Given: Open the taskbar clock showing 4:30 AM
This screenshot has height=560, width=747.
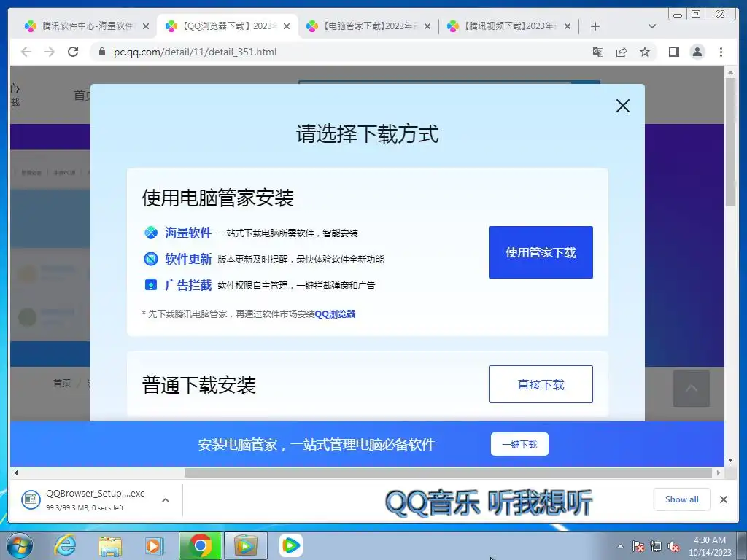Looking at the screenshot, I should [710, 546].
